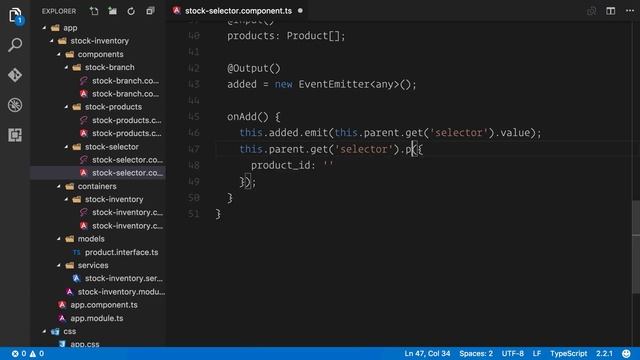Collapse the stock-products folder

coord(67,107)
